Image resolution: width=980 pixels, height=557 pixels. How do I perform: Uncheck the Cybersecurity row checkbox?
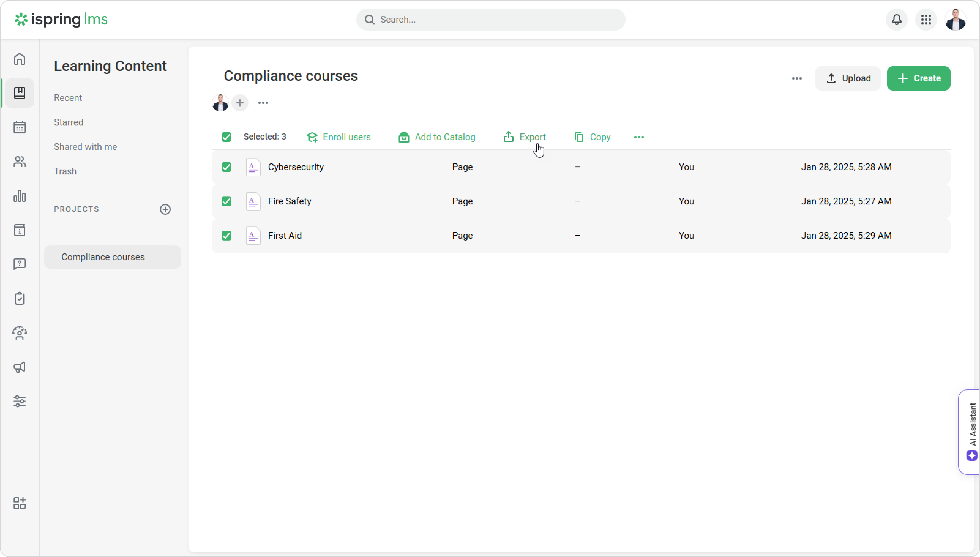coord(226,167)
